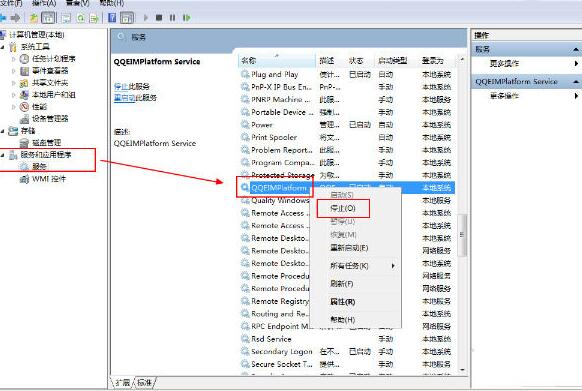Expand the 任务计划程序 tree node
The width and height of the screenshot is (582, 391).
pyautogui.click(x=14, y=59)
